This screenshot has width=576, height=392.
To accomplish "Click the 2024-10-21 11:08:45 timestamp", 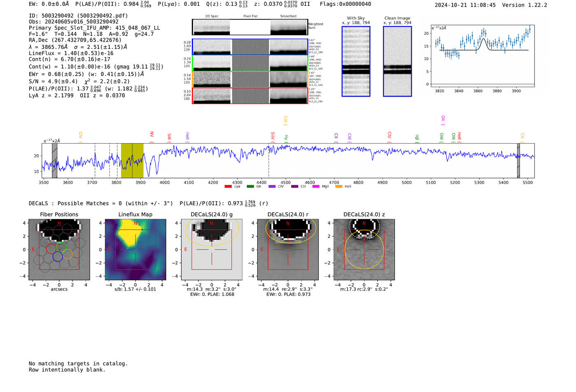I will pos(465,5).
